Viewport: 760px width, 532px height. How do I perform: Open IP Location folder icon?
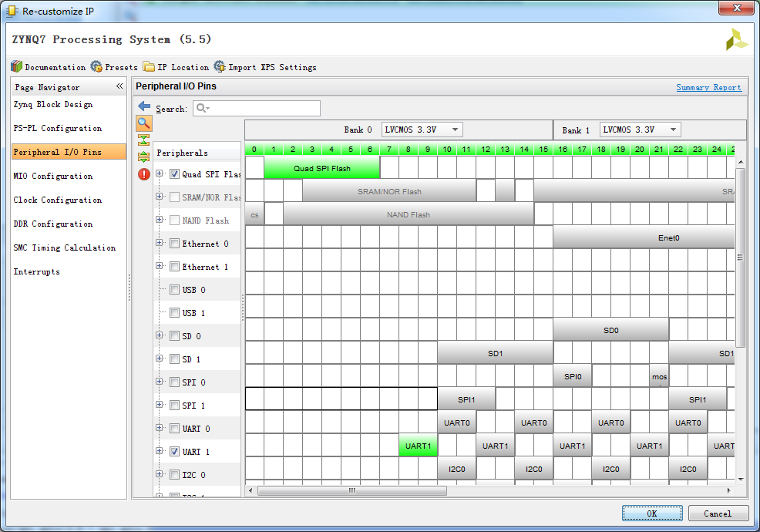[149, 66]
